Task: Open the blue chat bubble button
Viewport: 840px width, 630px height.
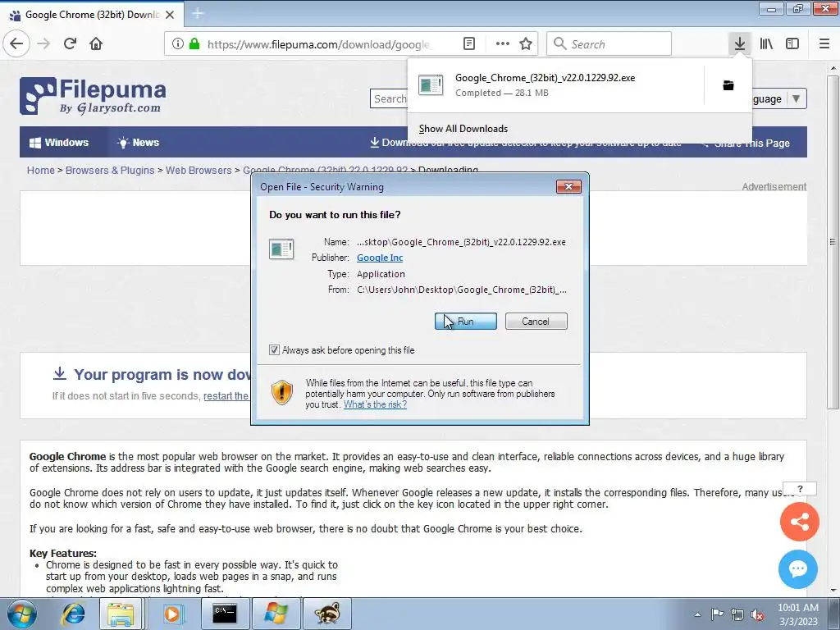Action: coord(798,569)
